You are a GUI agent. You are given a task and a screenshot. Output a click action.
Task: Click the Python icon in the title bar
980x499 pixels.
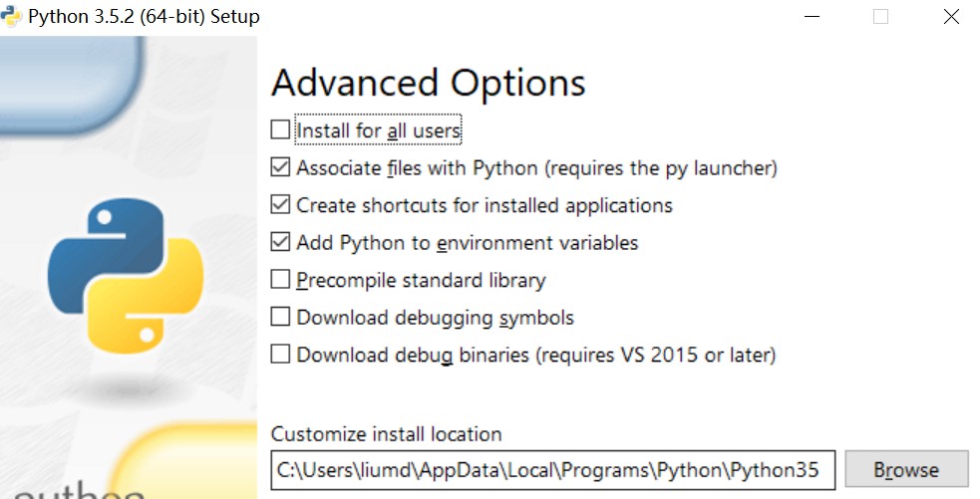[11, 16]
